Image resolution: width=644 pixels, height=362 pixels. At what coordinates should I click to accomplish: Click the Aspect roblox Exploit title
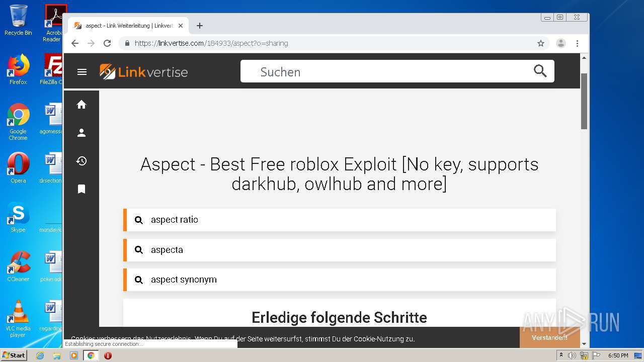point(340,174)
